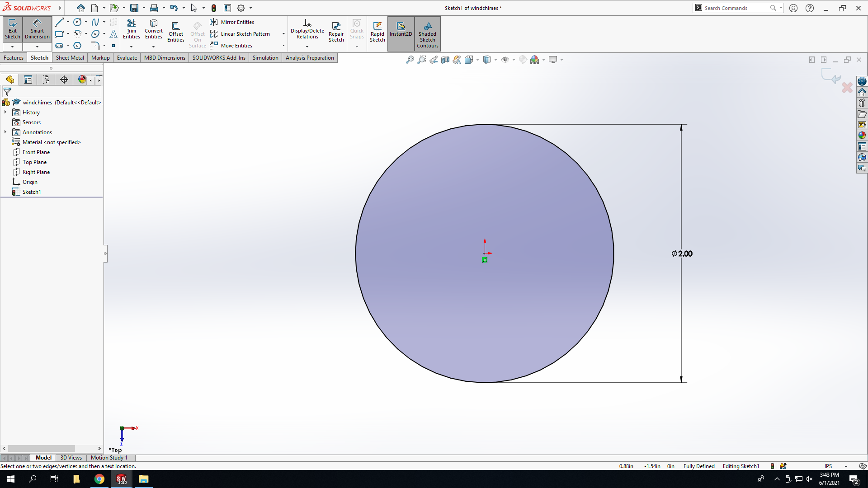Expand the History tree node

pyautogui.click(x=5, y=112)
